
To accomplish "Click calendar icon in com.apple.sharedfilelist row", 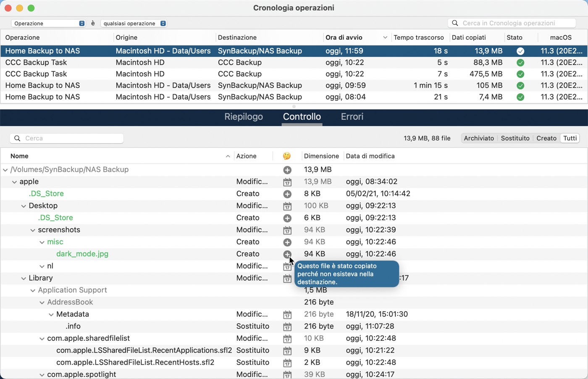I will coord(287,339).
